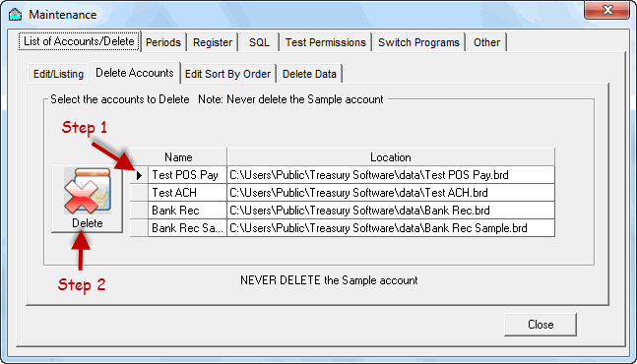Select row header beside Bank Rec
The height and width of the screenshot is (364, 637).
(x=139, y=211)
